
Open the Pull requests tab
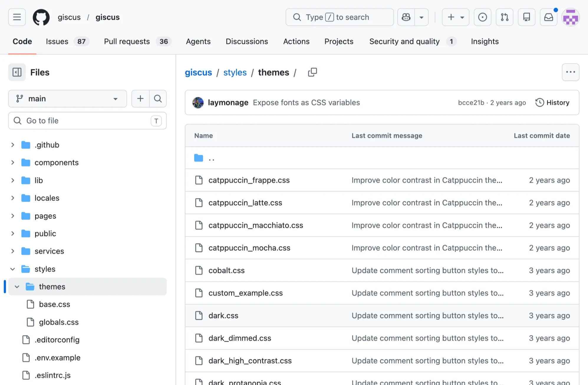[137, 42]
